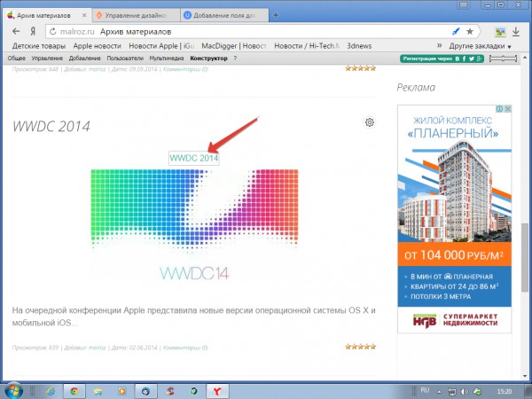Viewport: 532px width, 399px height.
Task: Switch to the Управление дизайном tab
Action: tap(136, 15)
